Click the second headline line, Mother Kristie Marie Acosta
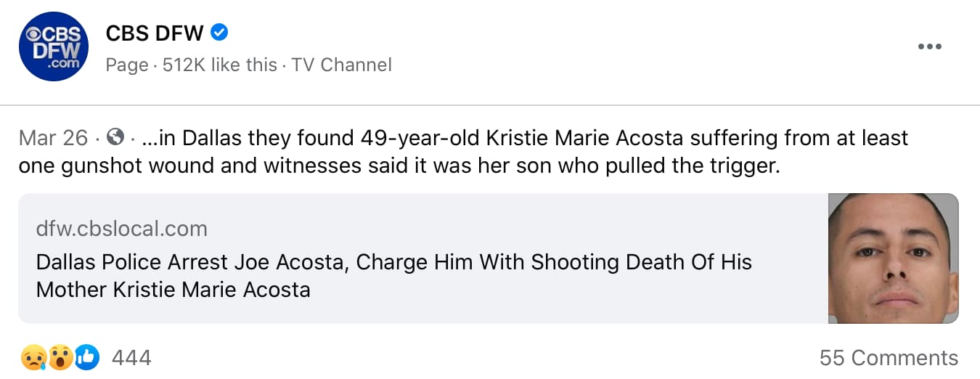The height and width of the screenshot is (379, 980). 173,290
